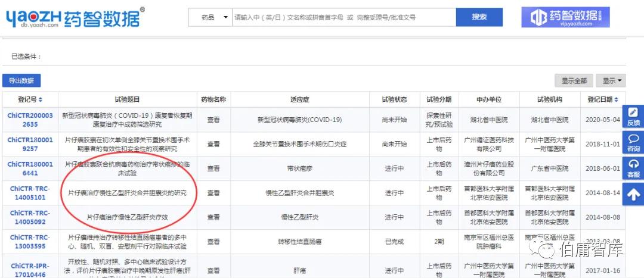Click 查看 in the 全膝关节置换 trial row

tap(213, 144)
